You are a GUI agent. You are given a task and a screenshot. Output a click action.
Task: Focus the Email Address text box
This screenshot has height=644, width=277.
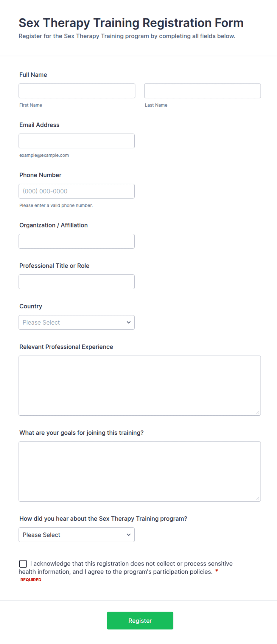(x=77, y=141)
